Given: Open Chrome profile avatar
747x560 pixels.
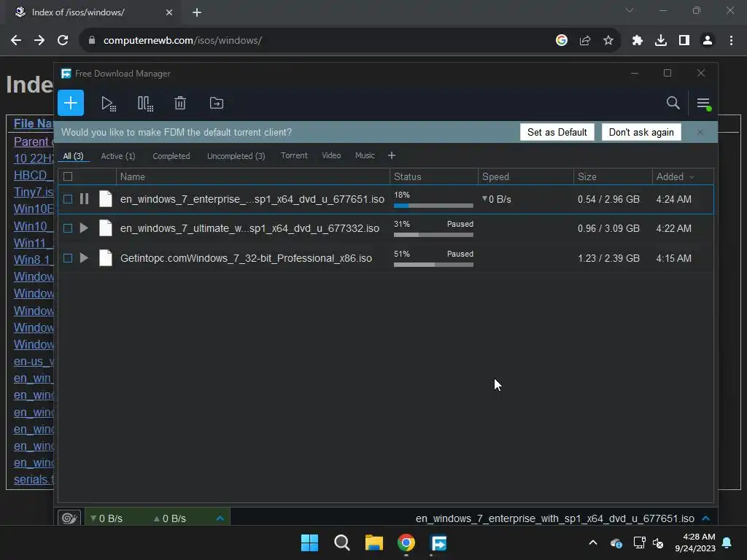Looking at the screenshot, I should 708,41.
